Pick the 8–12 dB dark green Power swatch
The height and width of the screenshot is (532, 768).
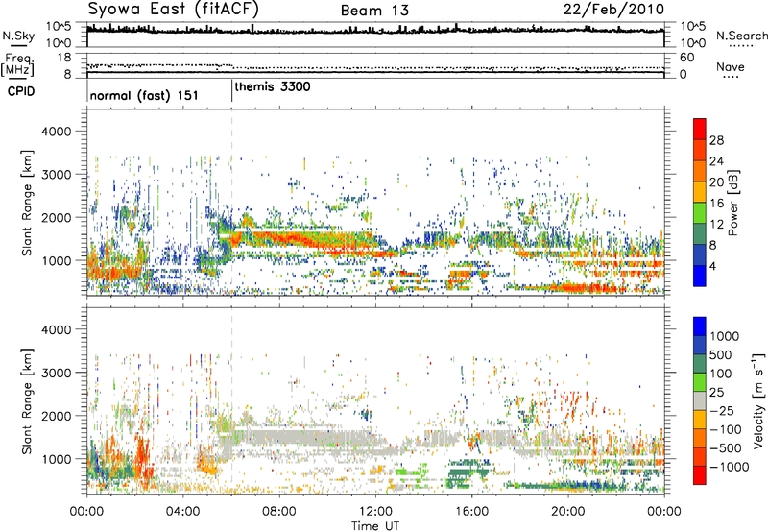click(700, 234)
